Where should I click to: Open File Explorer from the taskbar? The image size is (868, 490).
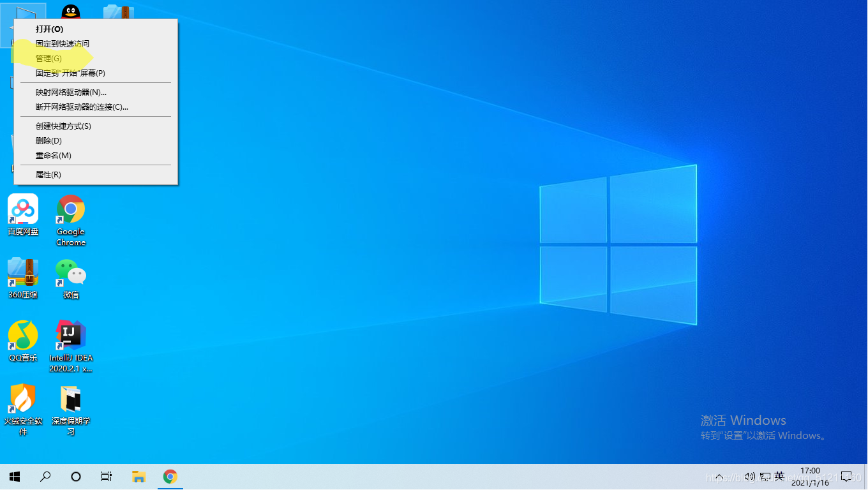coord(138,477)
